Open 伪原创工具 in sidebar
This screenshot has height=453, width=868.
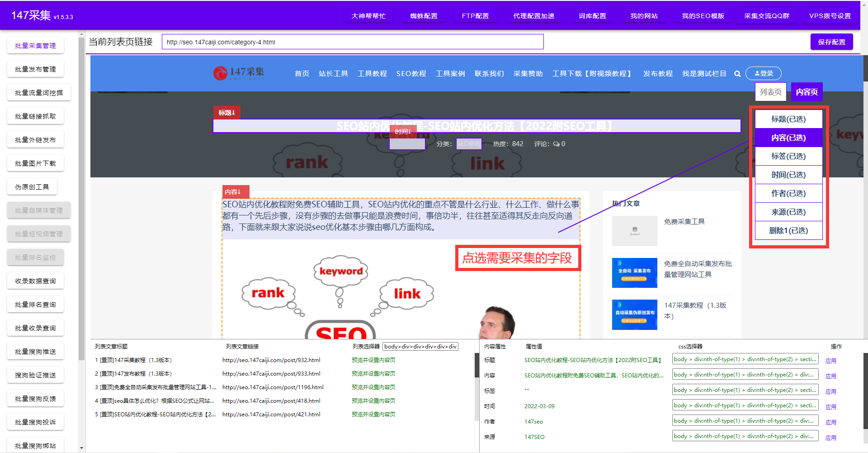(32, 187)
